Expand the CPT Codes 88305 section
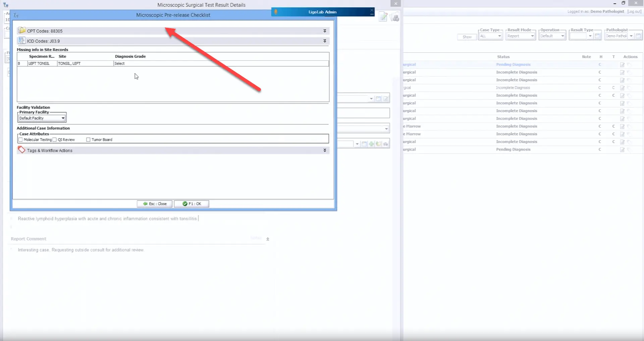This screenshot has width=644, height=341. click(324, 31)
